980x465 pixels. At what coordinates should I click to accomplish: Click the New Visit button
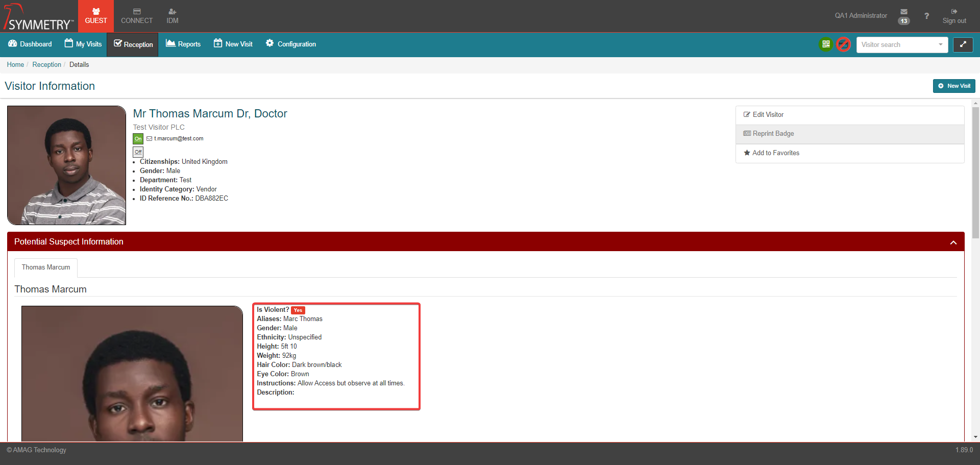(x=954, y=86)
